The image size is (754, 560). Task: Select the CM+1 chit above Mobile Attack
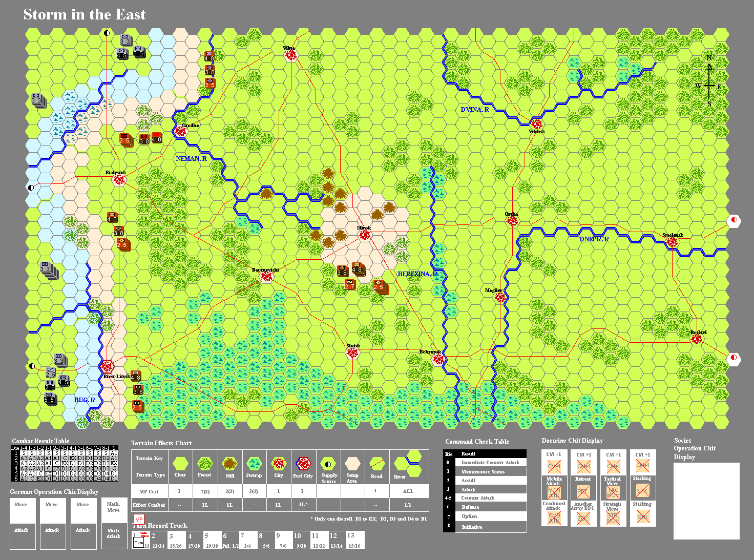tap(554, 466)
